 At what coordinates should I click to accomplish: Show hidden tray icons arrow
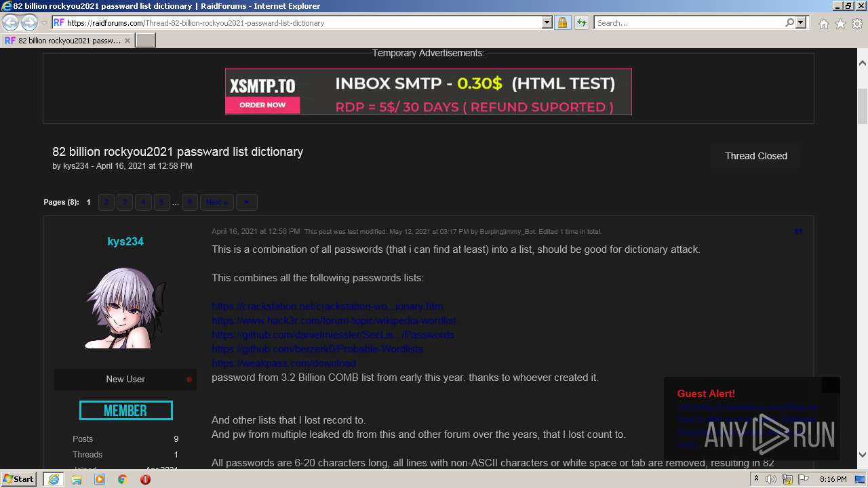point(757,479)
